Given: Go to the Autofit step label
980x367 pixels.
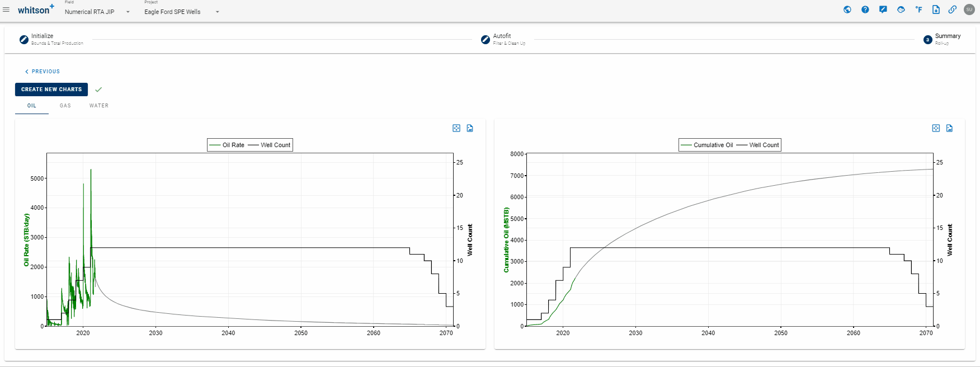Looking at the screenshot, I should tap(502, 36).
